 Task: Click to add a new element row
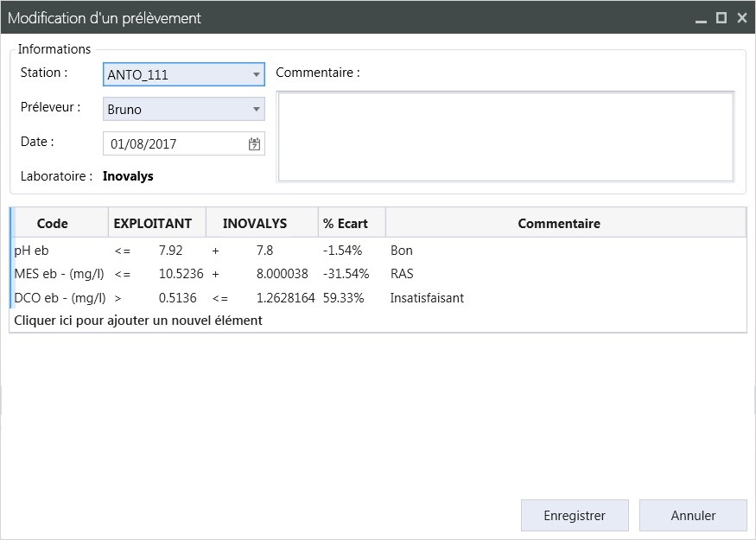point(138,321)
